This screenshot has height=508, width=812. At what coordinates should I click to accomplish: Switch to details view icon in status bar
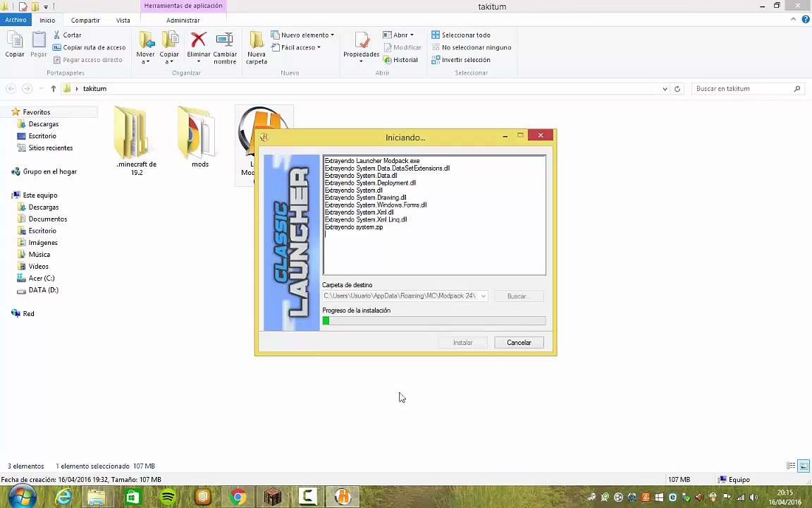click(791, 466)
